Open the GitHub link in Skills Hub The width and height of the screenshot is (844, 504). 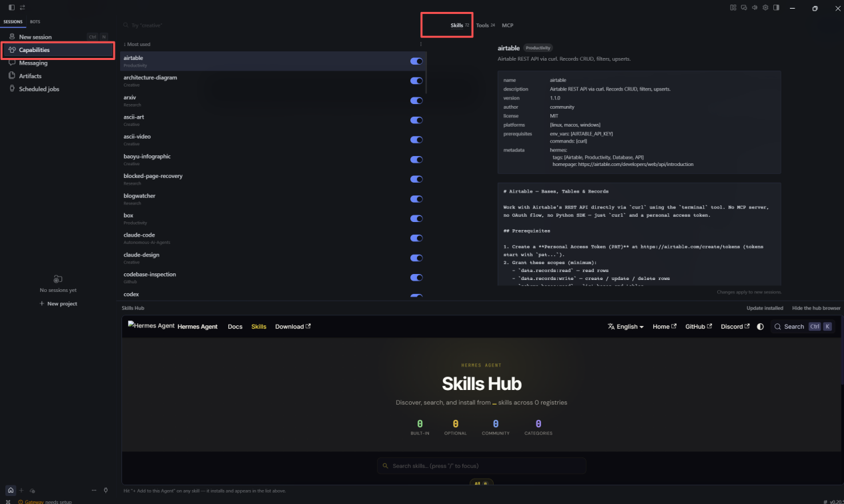click(x=699, y=327)
